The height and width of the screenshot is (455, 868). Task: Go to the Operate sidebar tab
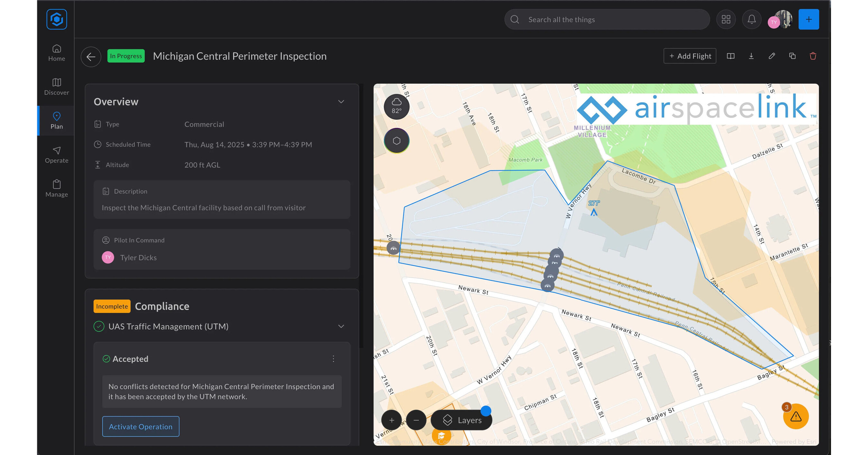coord(57,155)
